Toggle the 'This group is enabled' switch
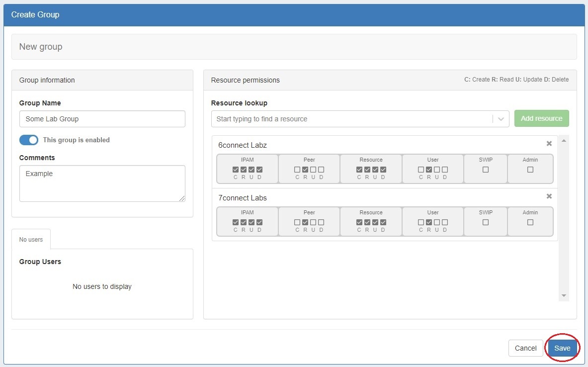 29,140
